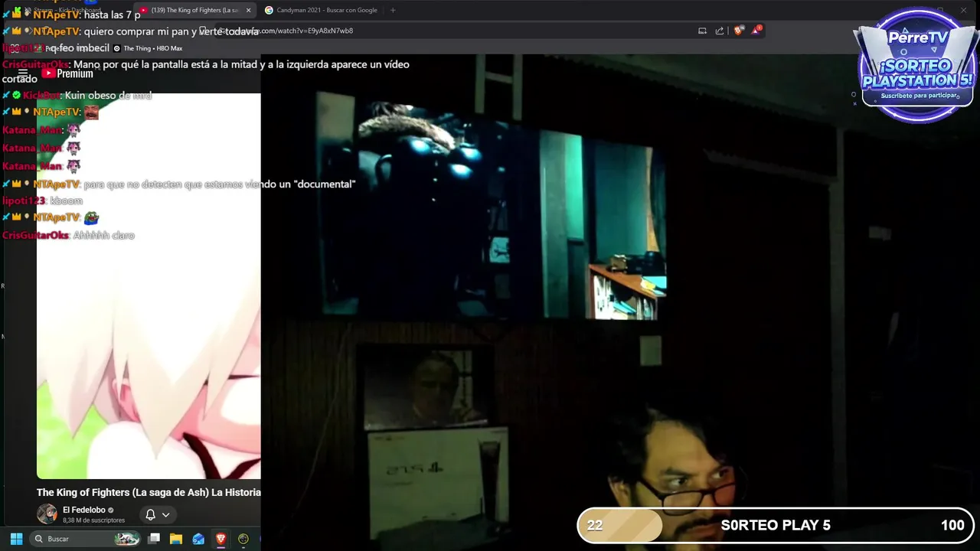Open a new browser tab
This screenshot has width=980, height=551.
click(x=393, y=10)
